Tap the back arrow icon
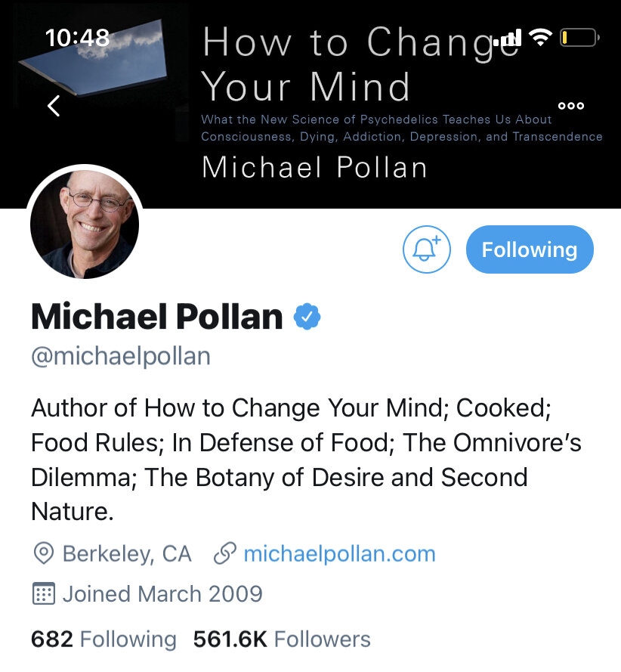 pyautogui.click(x=53, y=106)
